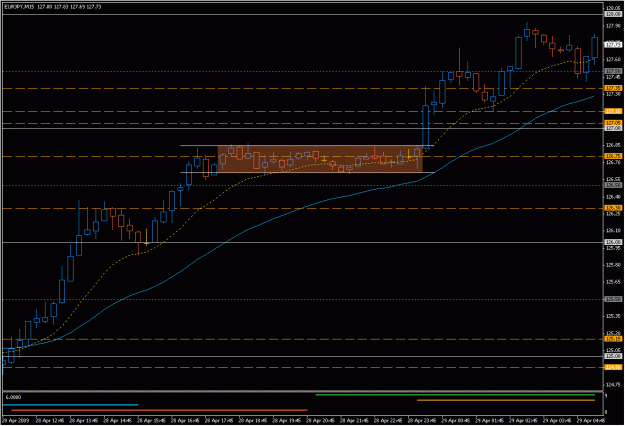Screen dimensions: 625x426
Task: Click the gray 127.50 level price label
Action: pos(613,71)
